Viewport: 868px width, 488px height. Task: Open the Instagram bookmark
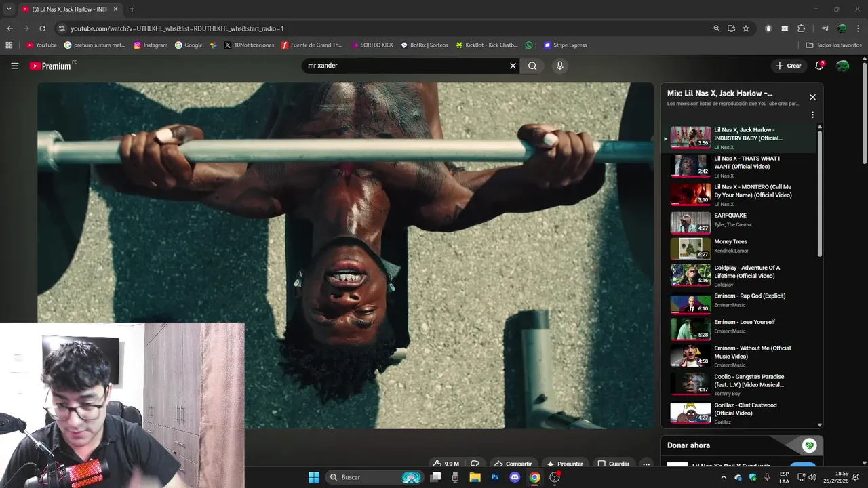(151, 45)
